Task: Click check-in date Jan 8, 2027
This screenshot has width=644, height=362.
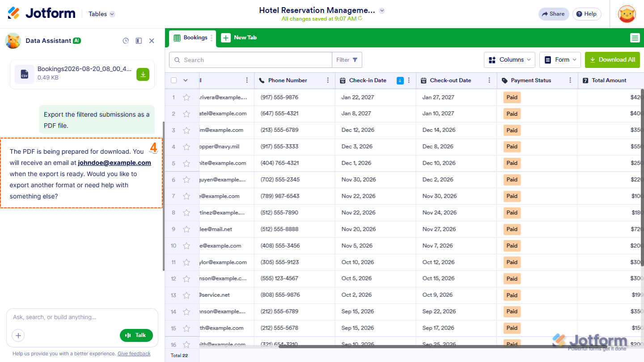Action: [x=356, y=114]
